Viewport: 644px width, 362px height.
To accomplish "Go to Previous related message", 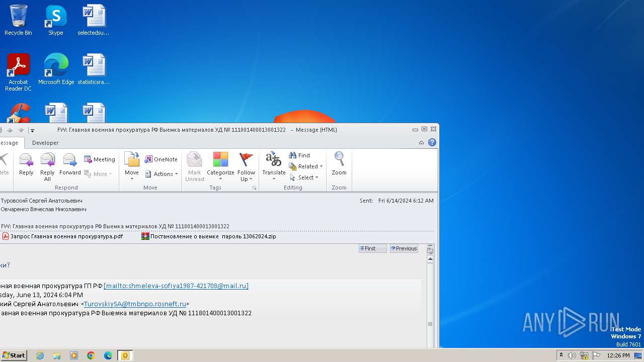I will (x=404, y=248).
